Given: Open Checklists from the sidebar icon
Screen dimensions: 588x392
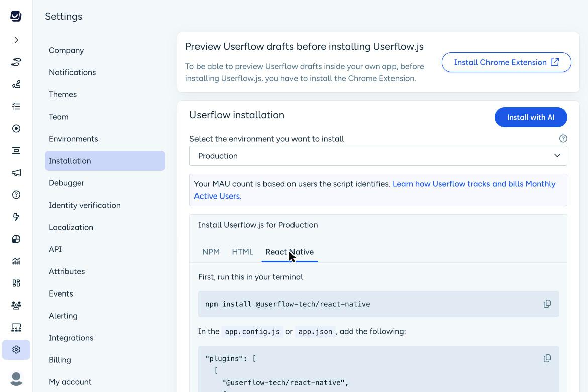Looking at the screenshot, I should pos(16,106).
